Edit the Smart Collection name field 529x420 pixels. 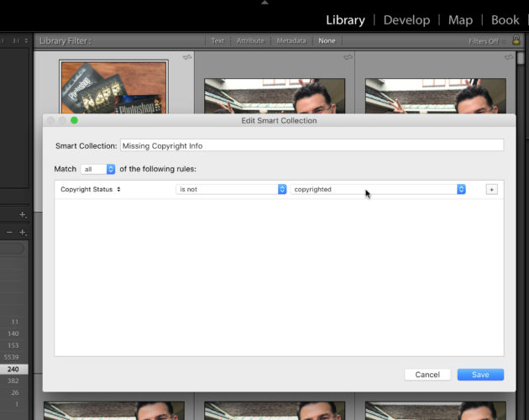click(x=312, y=145)
